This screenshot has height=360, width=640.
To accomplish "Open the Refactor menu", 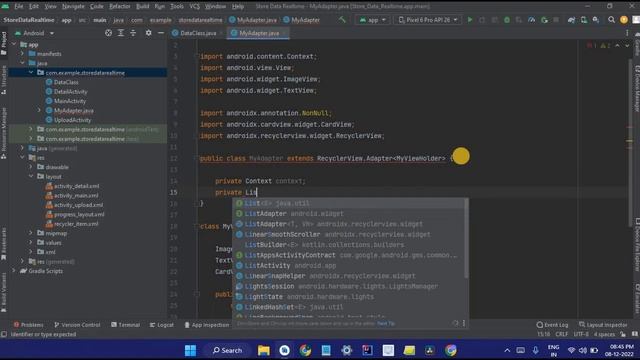I will coord(120,7).
